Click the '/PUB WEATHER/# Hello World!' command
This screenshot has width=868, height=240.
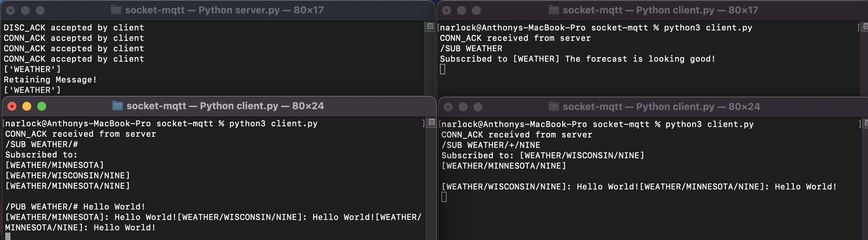pos(75,207)
